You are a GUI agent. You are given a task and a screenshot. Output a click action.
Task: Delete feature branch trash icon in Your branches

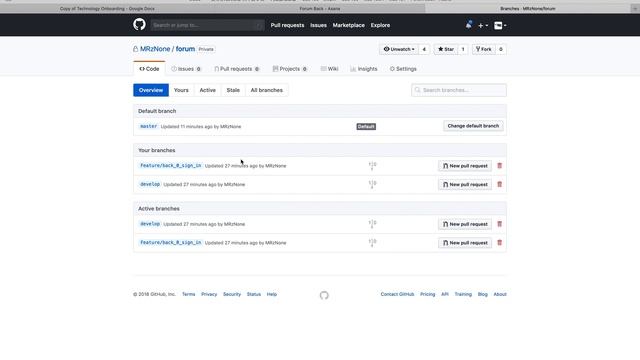[500, 166]
